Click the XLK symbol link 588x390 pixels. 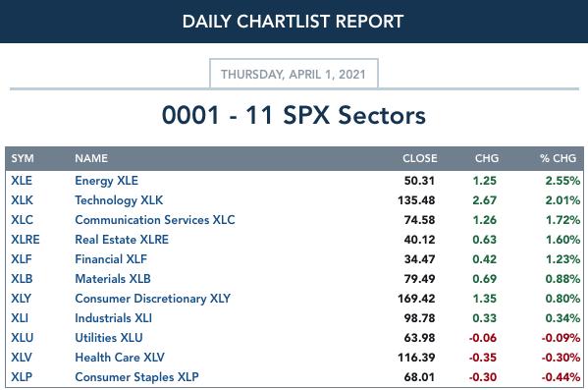22,200
